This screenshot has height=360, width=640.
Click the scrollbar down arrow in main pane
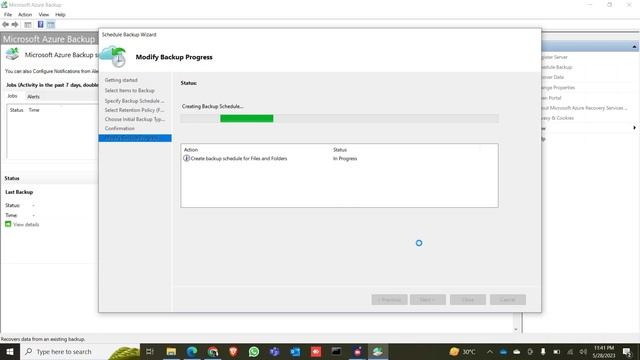(516, 329)
